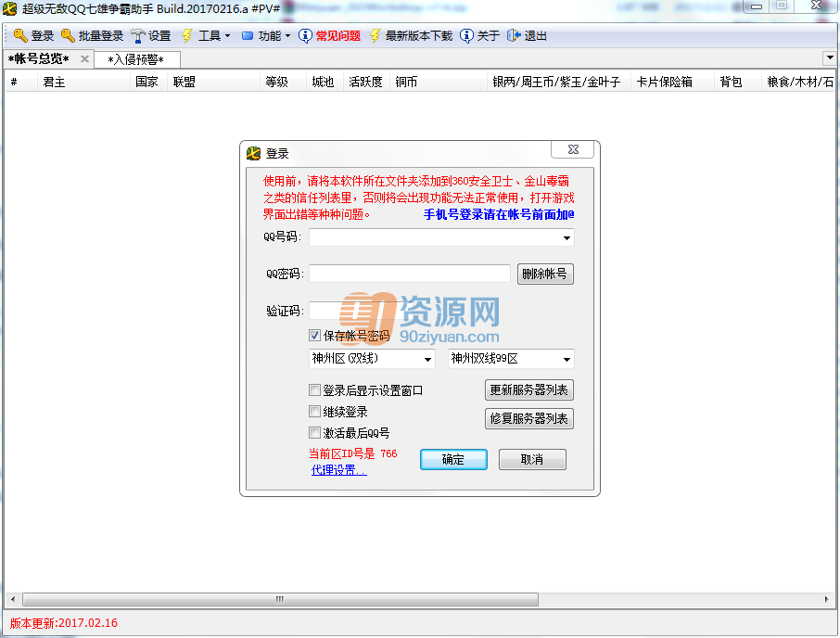Expand the QQ号码 dropdown list
Image resolution: width=840 pixels, height=638 pixels.
(566, 237)
